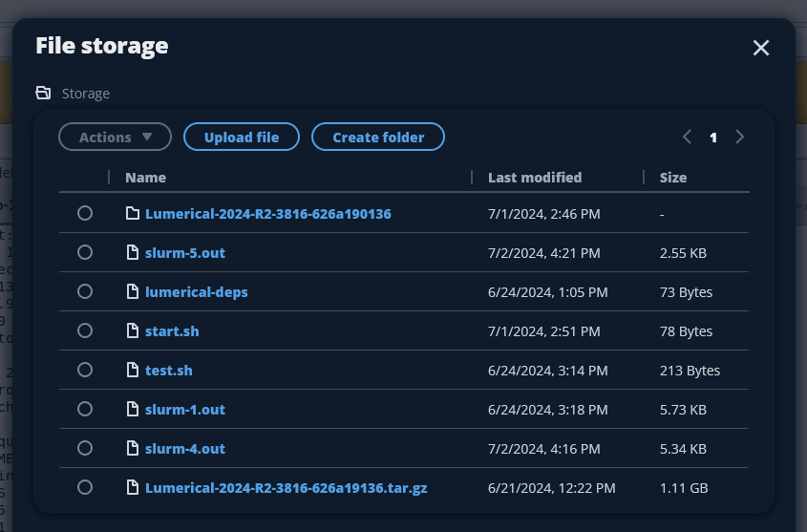Open the Actions dropdown menu
The width and height of the screenshot is (807, 532).
[x=115, y=137]
